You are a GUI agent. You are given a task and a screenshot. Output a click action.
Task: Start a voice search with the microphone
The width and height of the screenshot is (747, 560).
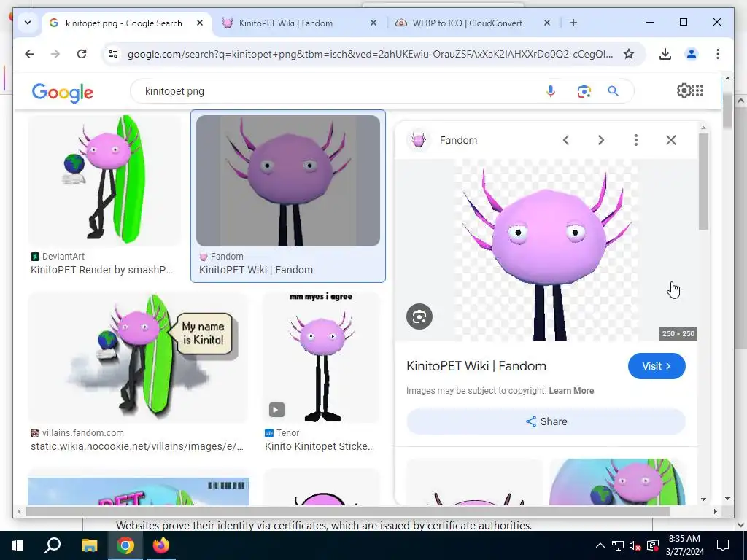click(551, 91)
